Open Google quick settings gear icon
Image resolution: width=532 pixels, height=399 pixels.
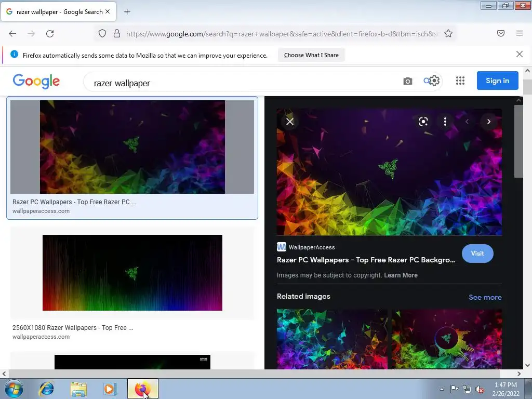pyautogui.click(x=434, y=81)
